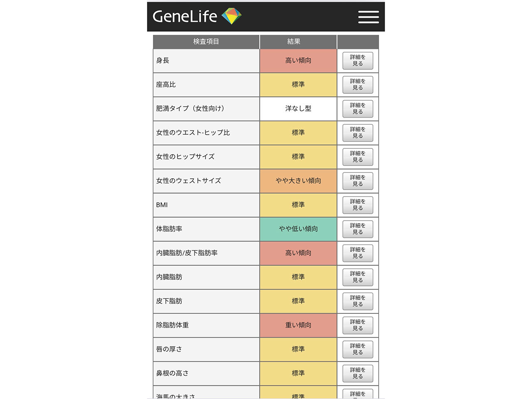Viewport: 532px width, 399px height.
Task: Open details for 内臓脂肪/皮下脂肪率
Action: tap(357, 254)
